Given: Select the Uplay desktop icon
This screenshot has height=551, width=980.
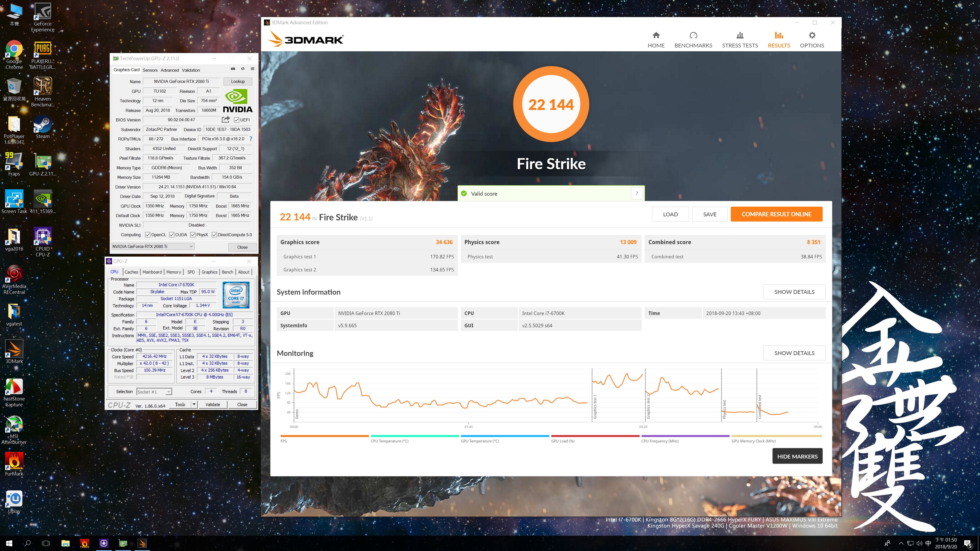Looking at the screenshot, I should [x=14, y=502].
